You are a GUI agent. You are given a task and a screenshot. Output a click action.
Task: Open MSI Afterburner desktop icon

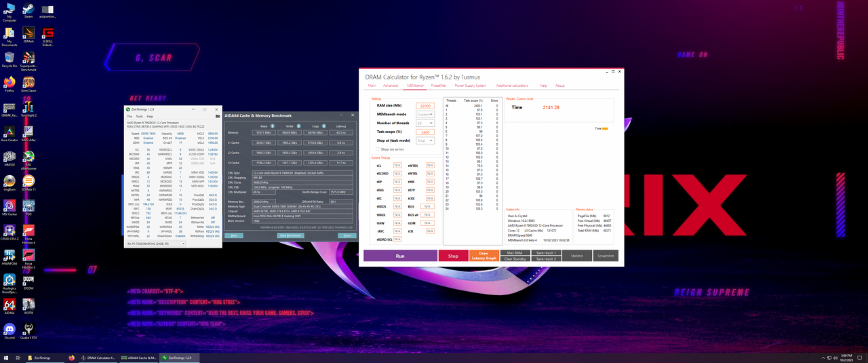coord(28,160)
